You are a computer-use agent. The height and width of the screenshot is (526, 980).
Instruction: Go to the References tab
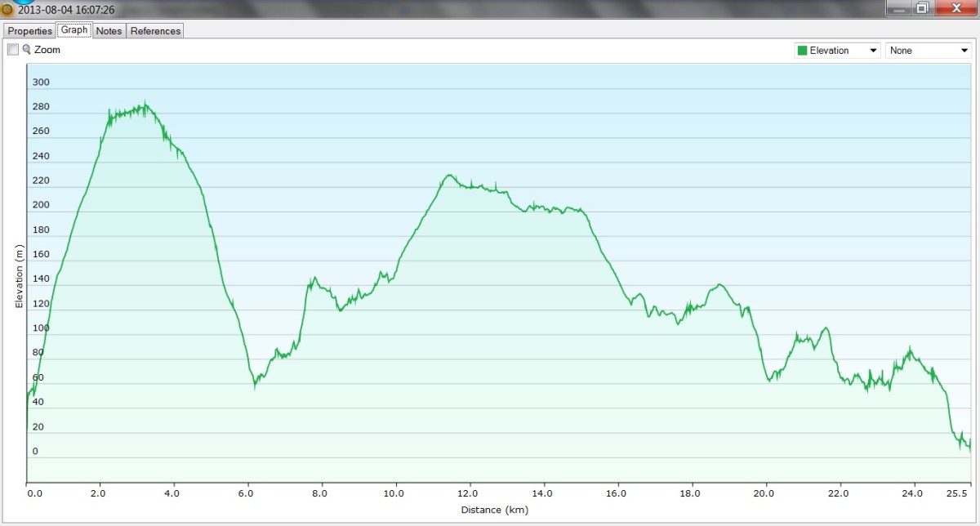(155, 31)
